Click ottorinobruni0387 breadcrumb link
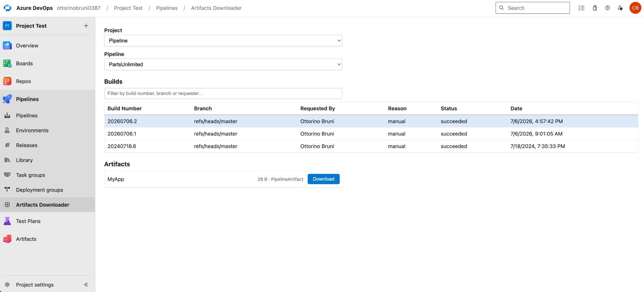This screenshot has width=644, height=292. (x=79, y=8)
